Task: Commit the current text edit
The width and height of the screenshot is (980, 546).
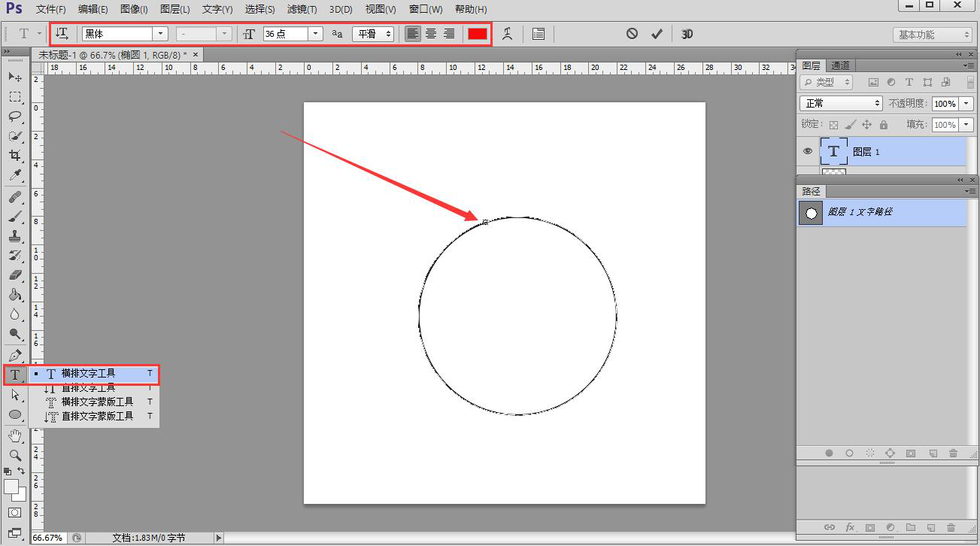Action: pos(657,34)
